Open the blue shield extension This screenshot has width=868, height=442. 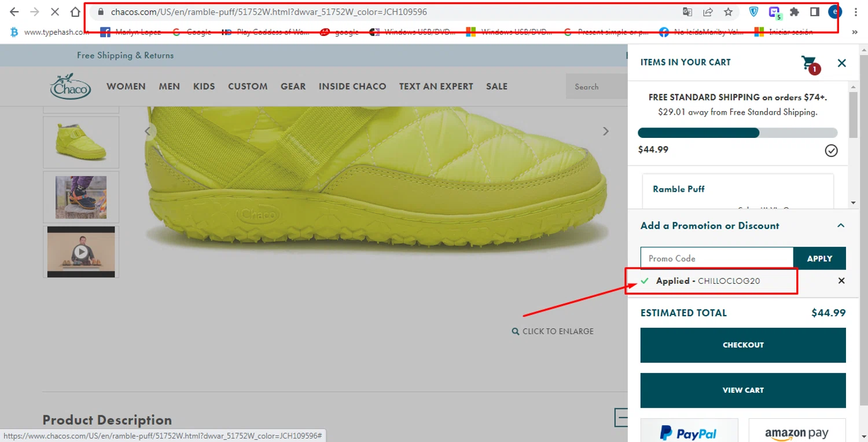pos(753,12)
